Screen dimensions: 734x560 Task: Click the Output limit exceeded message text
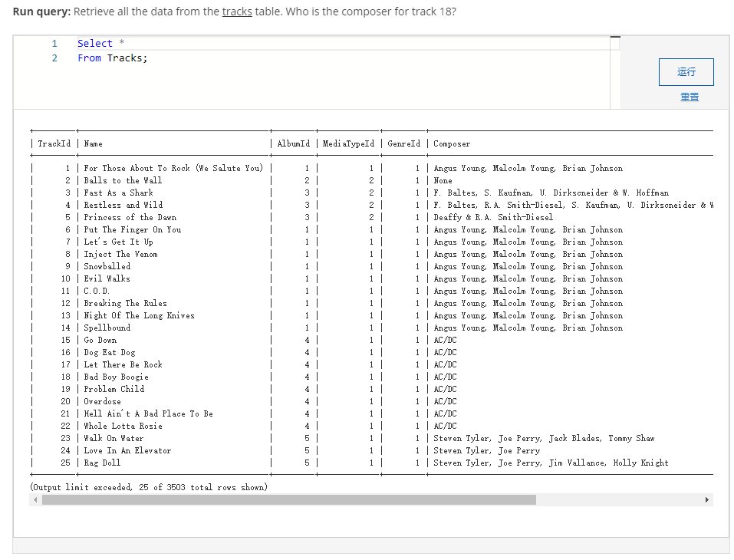[x=149, y=486]
